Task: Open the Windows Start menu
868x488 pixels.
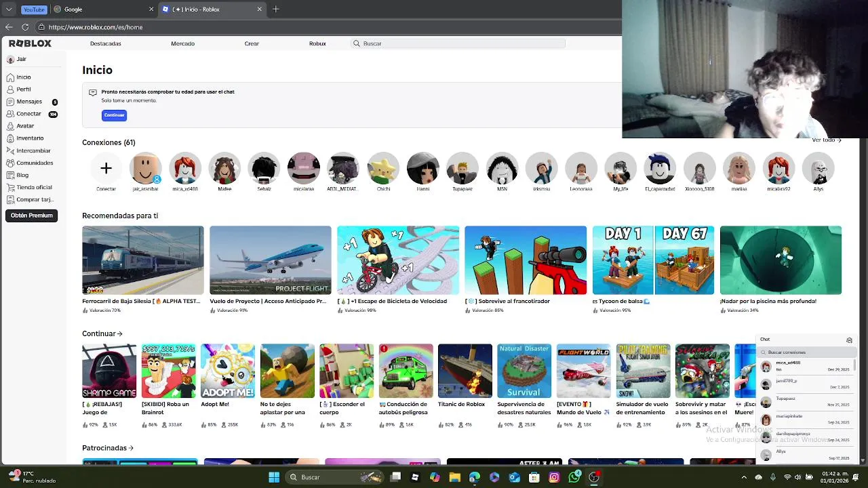Action: pos(274,477)
